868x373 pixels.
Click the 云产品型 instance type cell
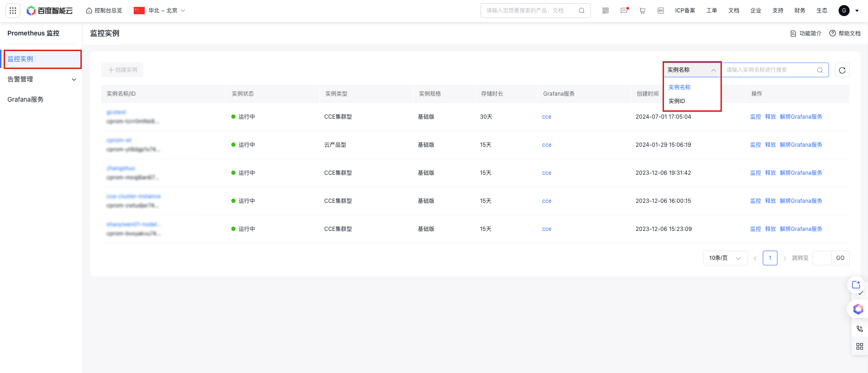coord(335,145)
